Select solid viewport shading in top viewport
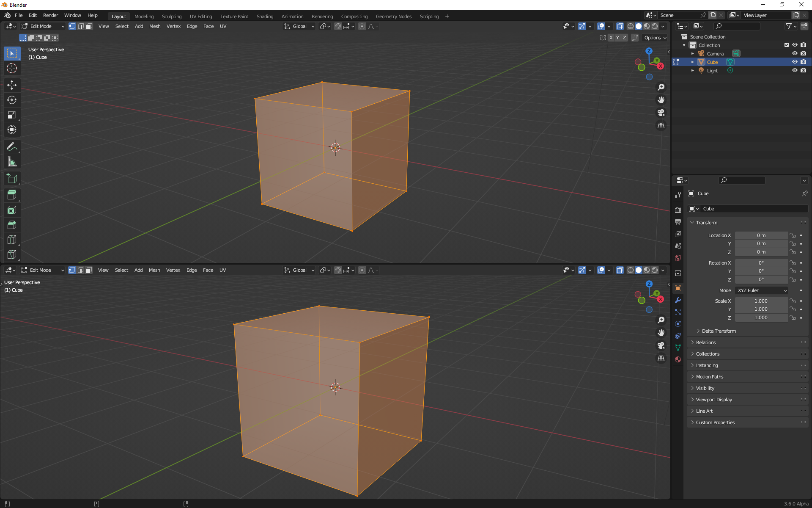 coord(639,26)
